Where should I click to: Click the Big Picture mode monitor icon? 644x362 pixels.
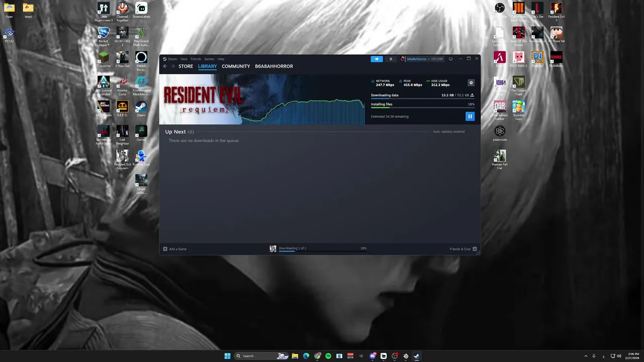451,59
